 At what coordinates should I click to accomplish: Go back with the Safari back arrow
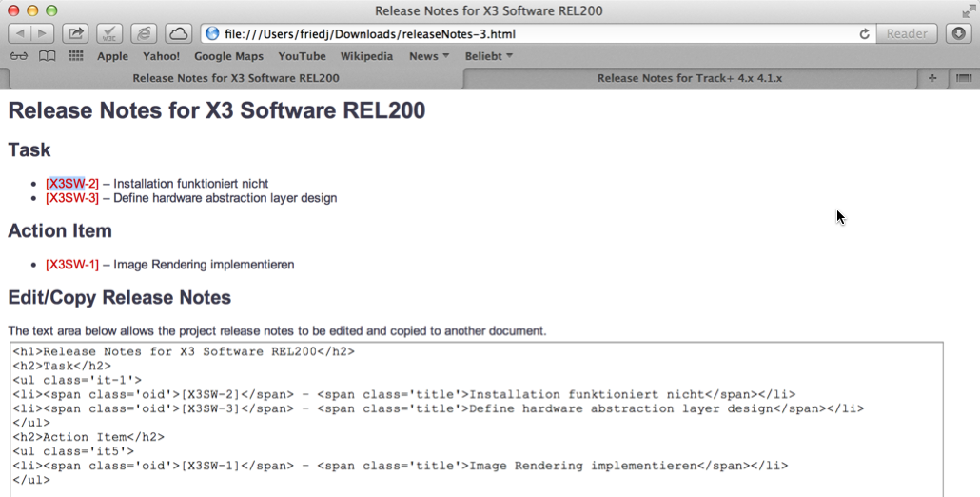[19, 33]
